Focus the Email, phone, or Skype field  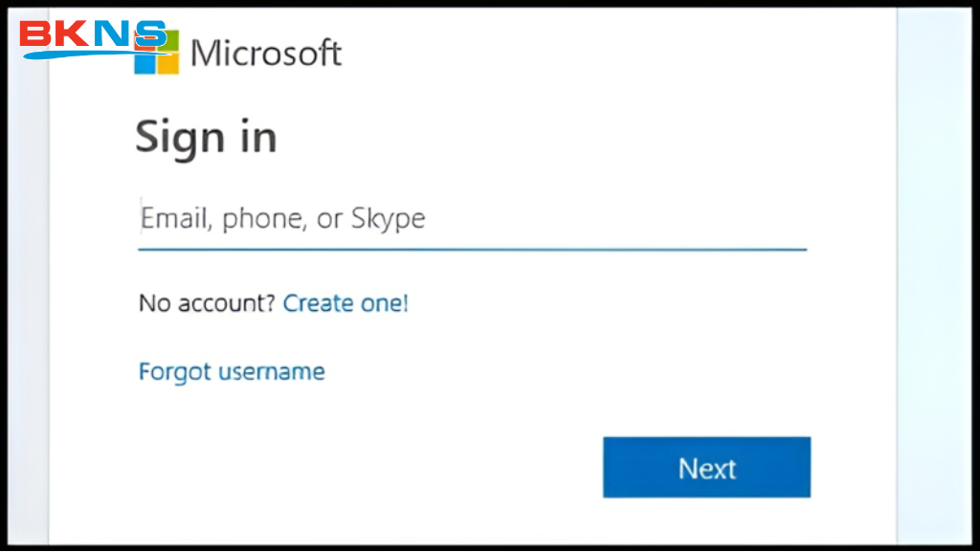click(x=472, y=219)
